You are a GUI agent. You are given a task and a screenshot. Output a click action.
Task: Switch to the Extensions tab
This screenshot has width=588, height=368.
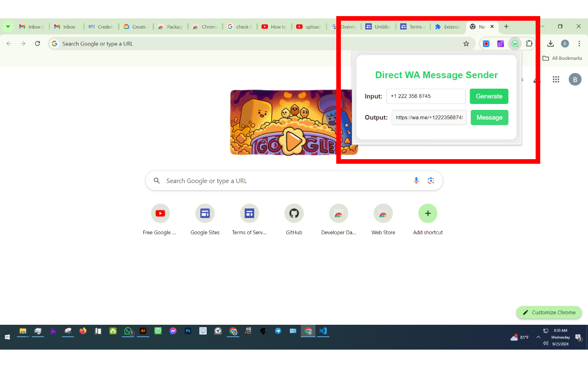point(447,27)
